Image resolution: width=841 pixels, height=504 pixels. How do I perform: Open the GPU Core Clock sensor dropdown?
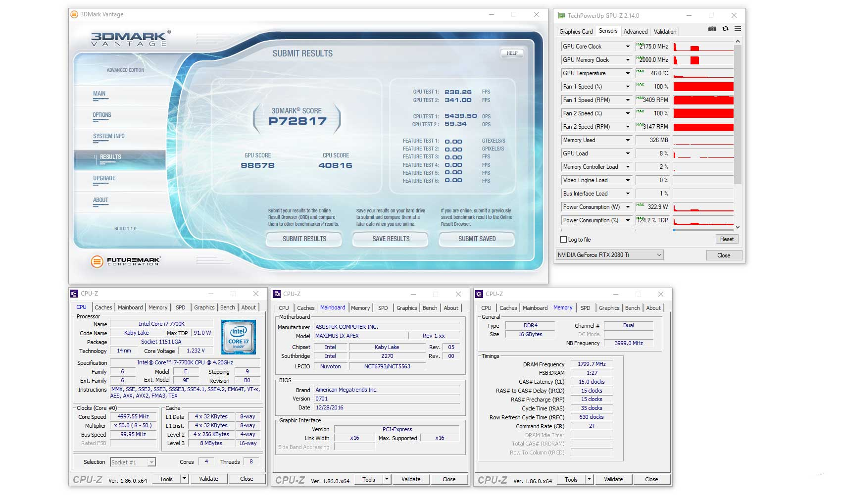click(x=627, y=46)
